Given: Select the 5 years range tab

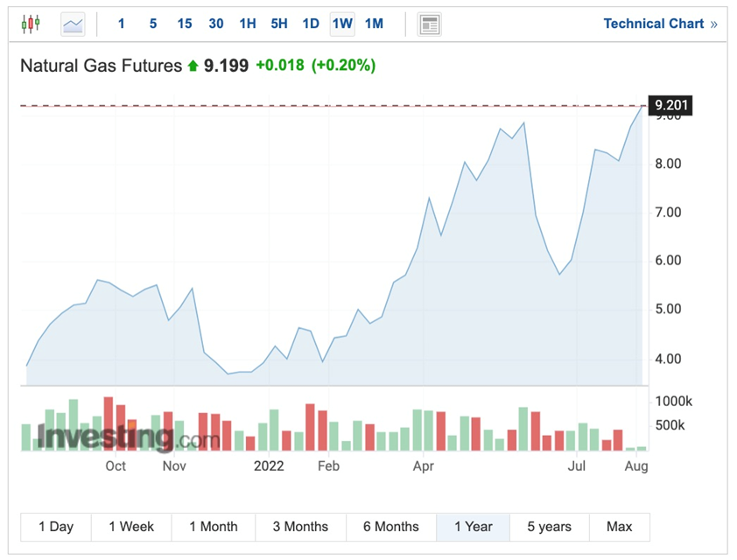Looking at the screenshot, I should tap(549, 527).
